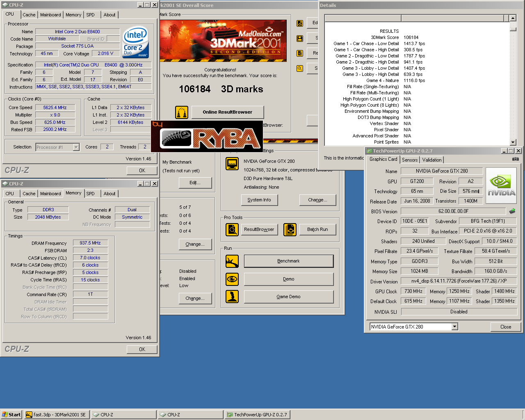This screenshot has height=420, width=525.
Task: Click the Online ResultBrowser globe icon
Action: pyautogui.click(x=182, y=112)
